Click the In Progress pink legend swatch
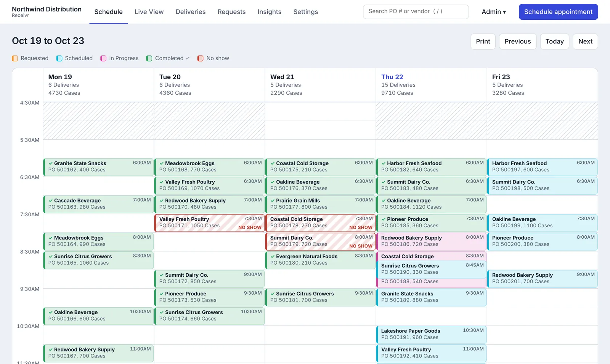This screenshot has width=610, height=364. (103, 58)
